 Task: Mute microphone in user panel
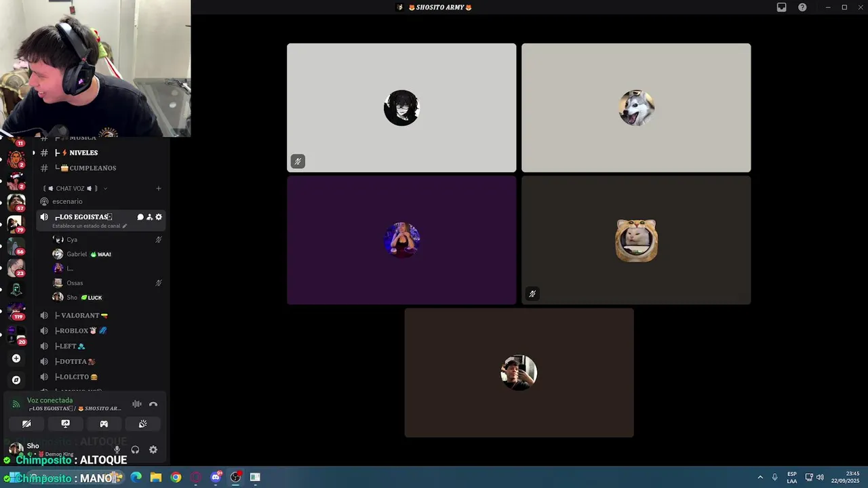point(117,449)
